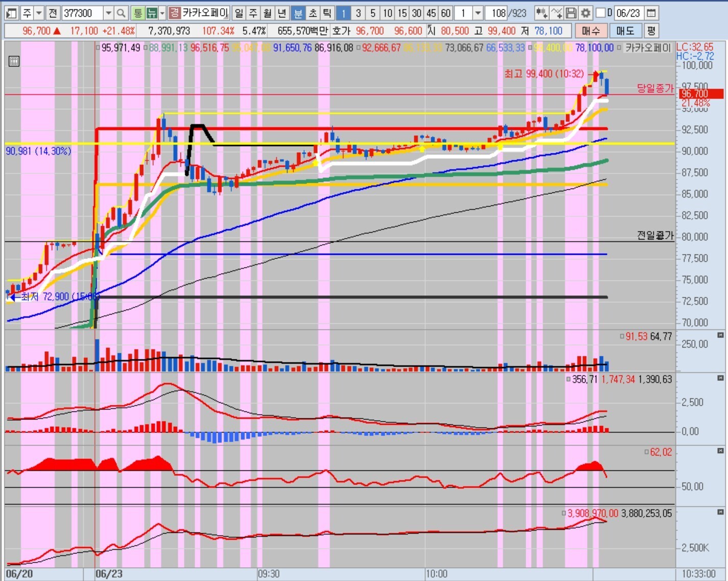Switch to the 일 daily chart tab

tap(239, 13)
